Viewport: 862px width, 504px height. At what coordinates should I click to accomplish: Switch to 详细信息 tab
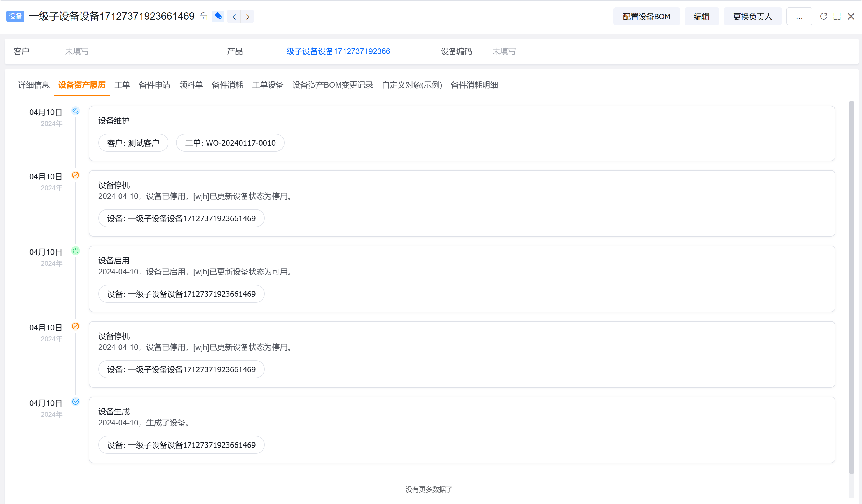click(34, 85)
